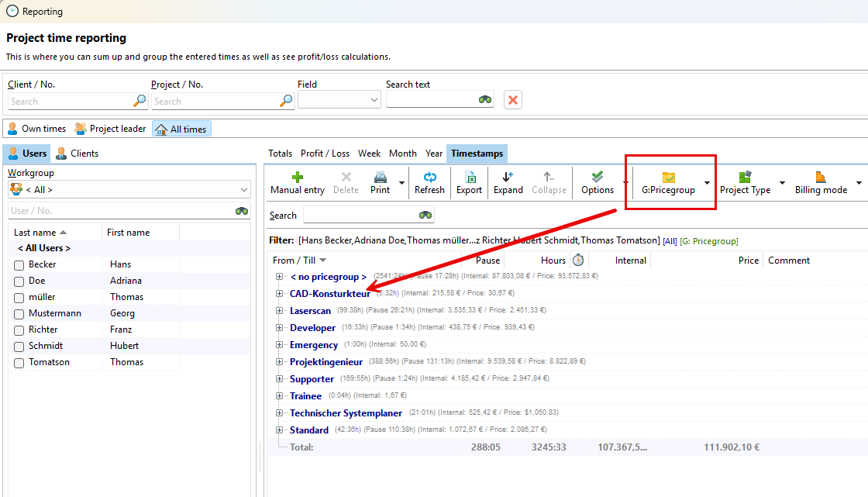868x497 pixels.
Task: Export the report to Excel
Action: [x=469, y=178]
